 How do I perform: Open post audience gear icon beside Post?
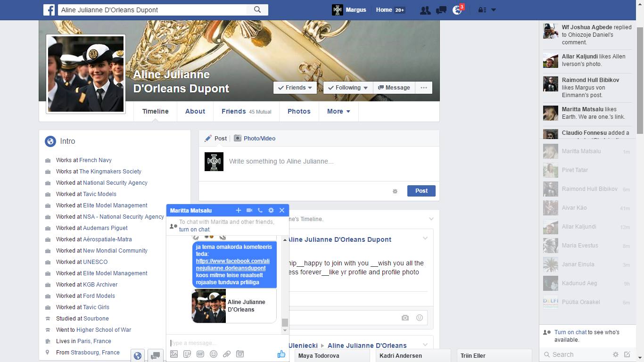395,191
